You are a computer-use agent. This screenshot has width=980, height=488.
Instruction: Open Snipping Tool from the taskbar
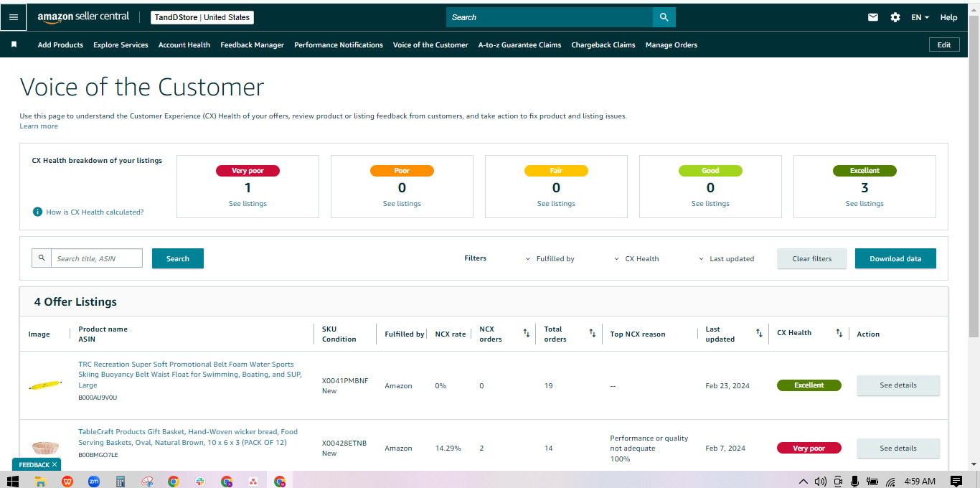click(x=147, y=481)
